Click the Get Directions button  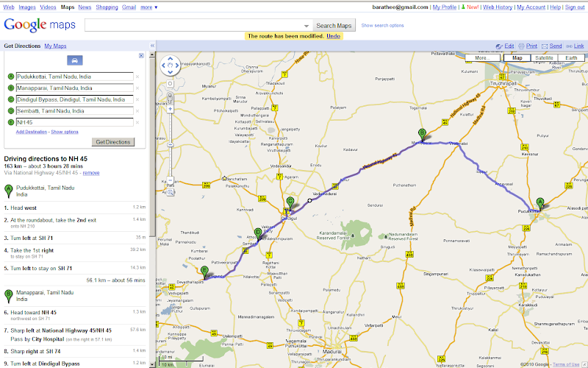[x=113, y=142]
